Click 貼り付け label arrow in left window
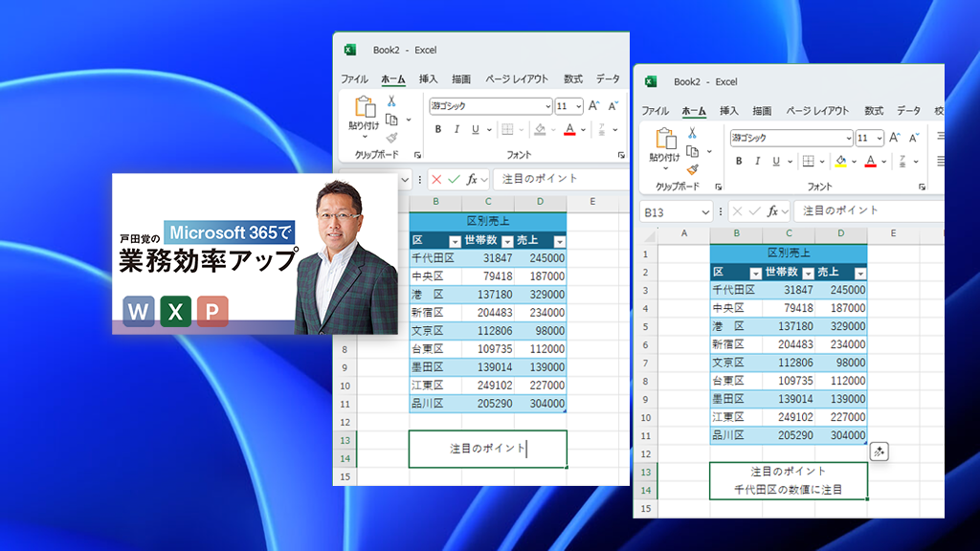Image resolution: width=980 pixels, height=551 pixels. pos(365,137)
